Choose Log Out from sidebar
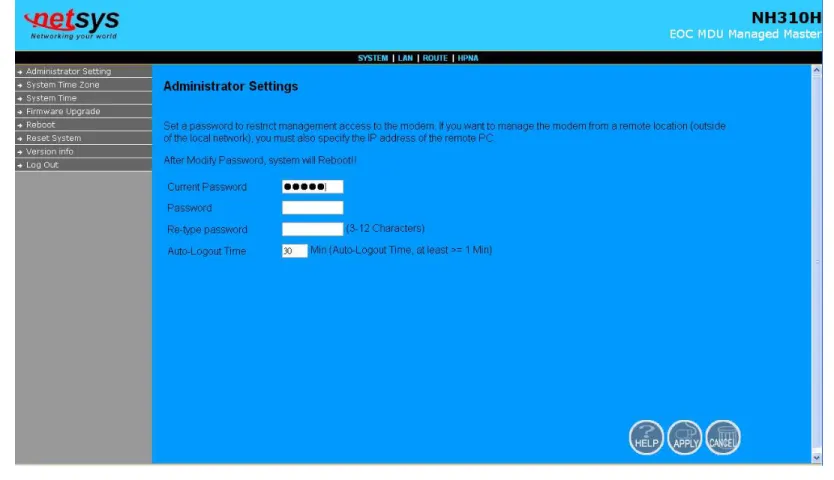This screenshot has height=480, width=834. click(84, 165)
